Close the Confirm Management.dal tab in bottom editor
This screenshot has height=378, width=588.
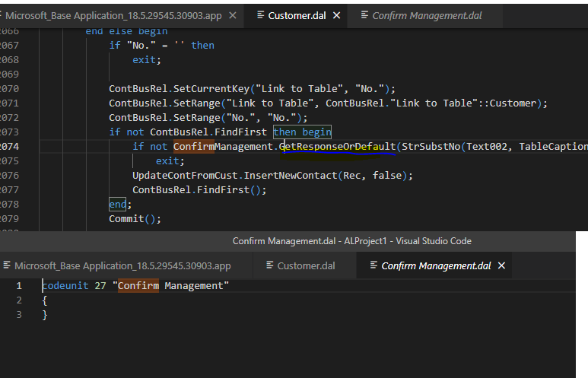click(x=501, y=265)
